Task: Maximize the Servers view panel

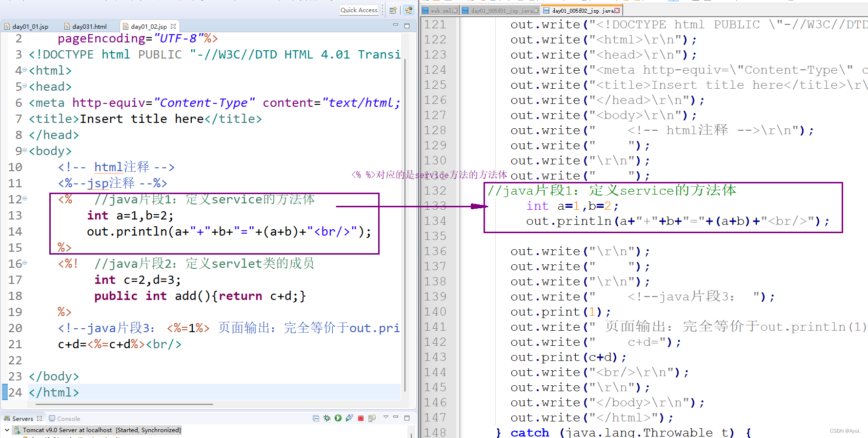Action: click(407, 418)
